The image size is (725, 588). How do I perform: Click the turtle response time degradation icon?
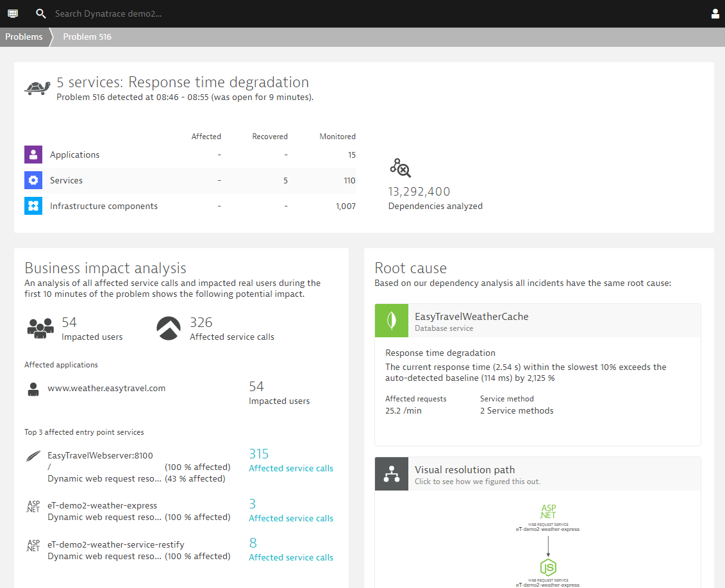coord(37,88)
